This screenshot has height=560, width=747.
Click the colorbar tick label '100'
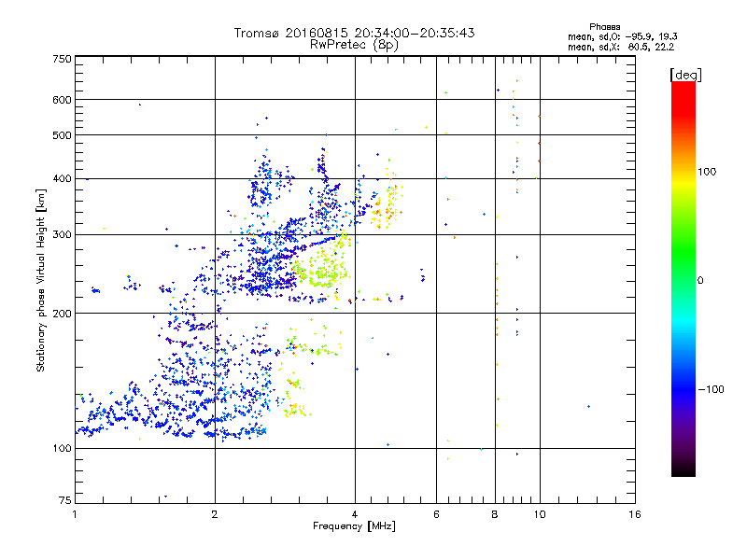(707, 172)
